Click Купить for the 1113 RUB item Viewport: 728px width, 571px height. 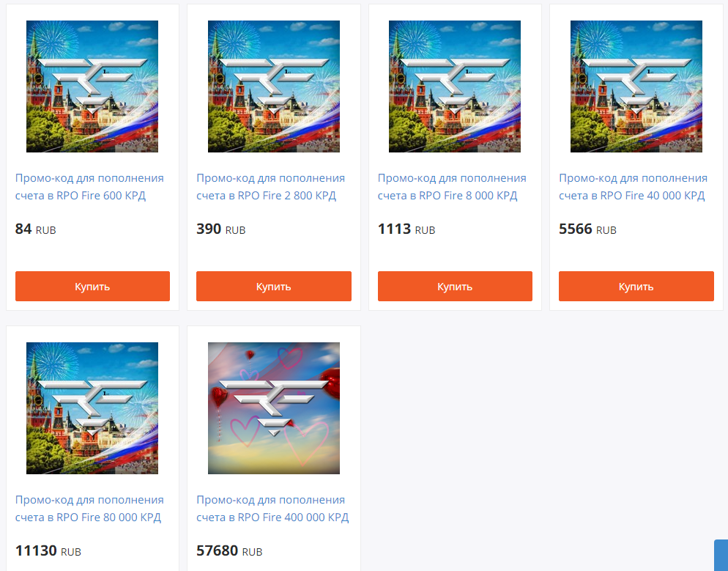455,286
